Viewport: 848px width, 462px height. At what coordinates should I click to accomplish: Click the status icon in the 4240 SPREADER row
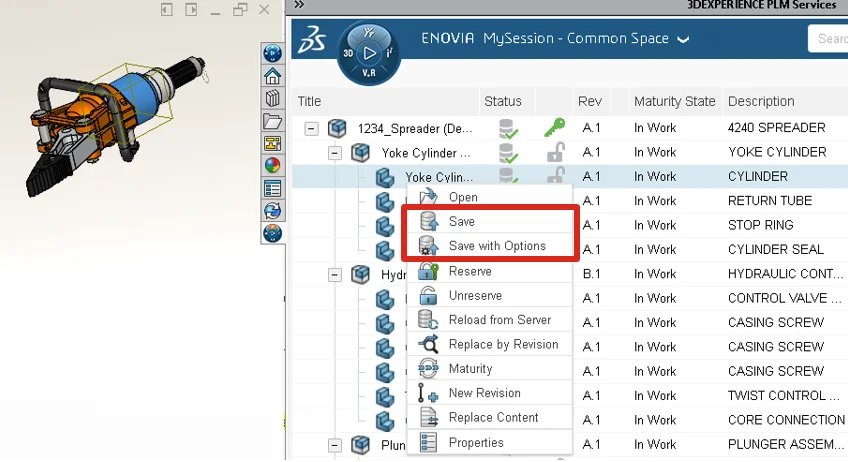(508, 128)
